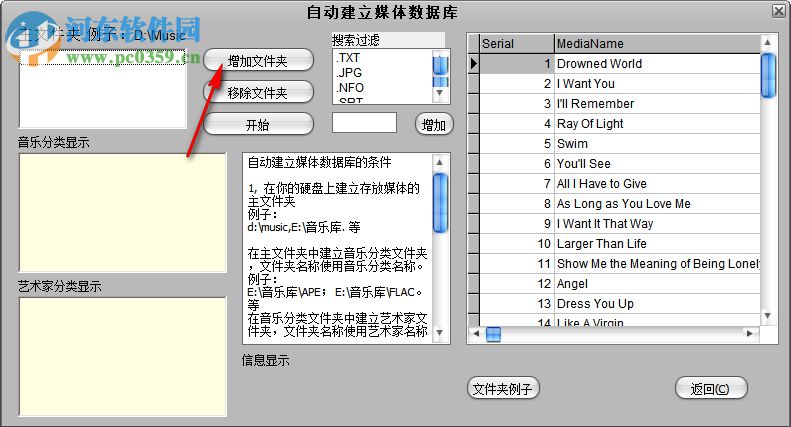Click the media table scroll down arrow

click(x=767, y=316)
